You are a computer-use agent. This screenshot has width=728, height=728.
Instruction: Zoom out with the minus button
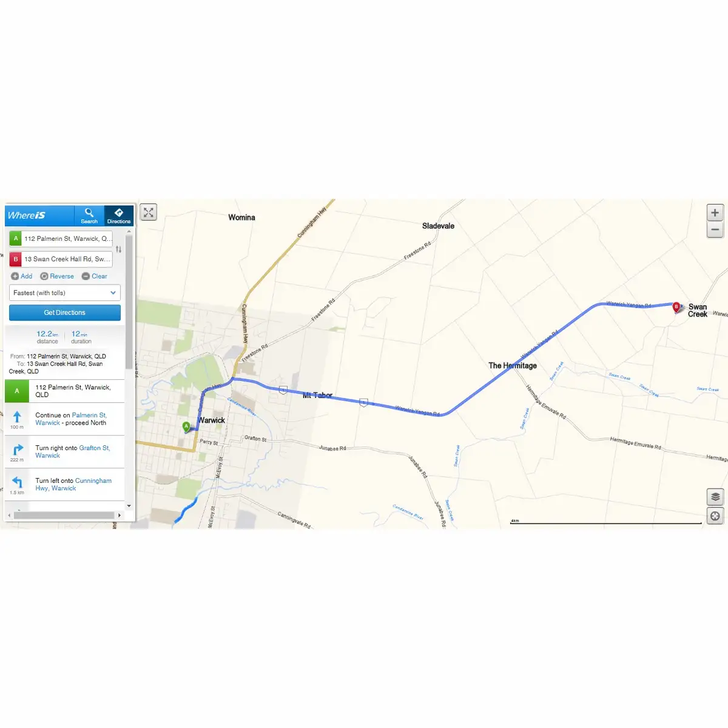715,230
